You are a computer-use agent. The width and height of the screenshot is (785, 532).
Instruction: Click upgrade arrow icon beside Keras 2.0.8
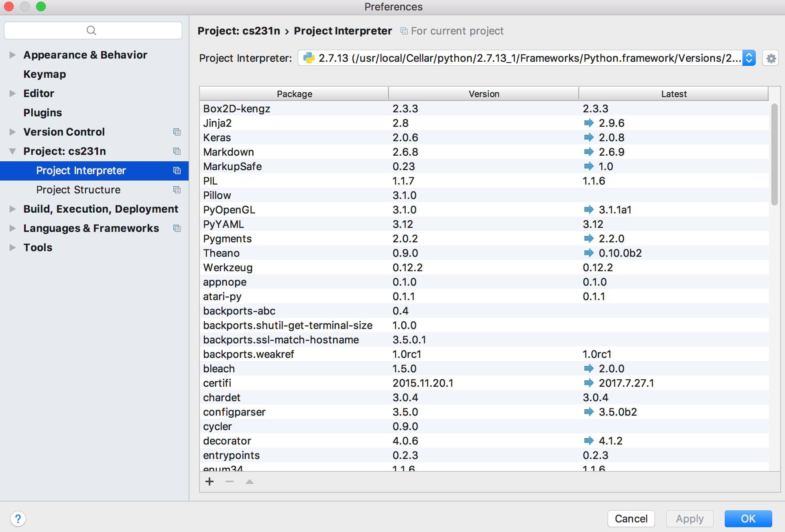tap(588, 138)
